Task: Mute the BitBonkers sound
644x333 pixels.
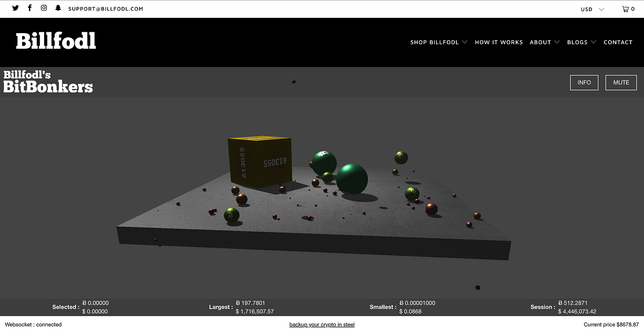Action: pyautogui.click(x=621, y=82)
